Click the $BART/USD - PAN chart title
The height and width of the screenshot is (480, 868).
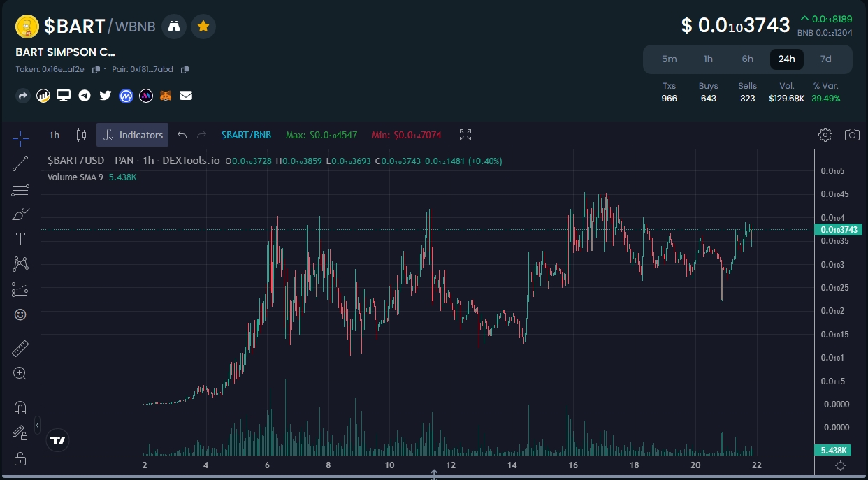coord(90,161)
